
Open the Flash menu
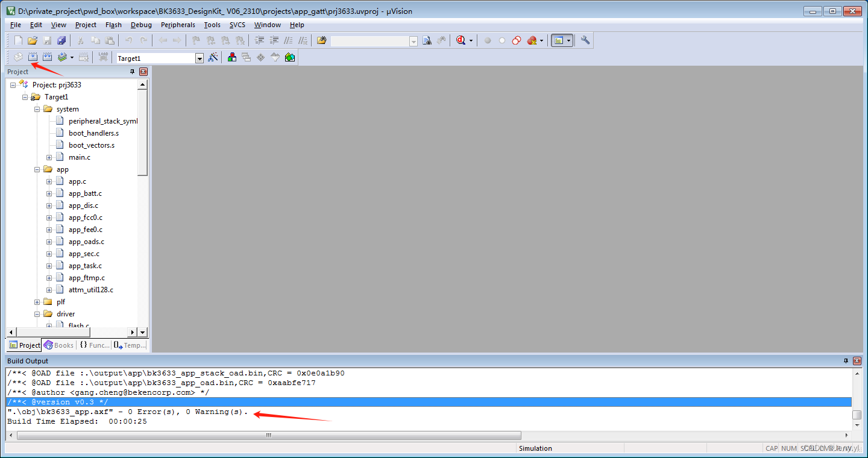pos(113,25)
